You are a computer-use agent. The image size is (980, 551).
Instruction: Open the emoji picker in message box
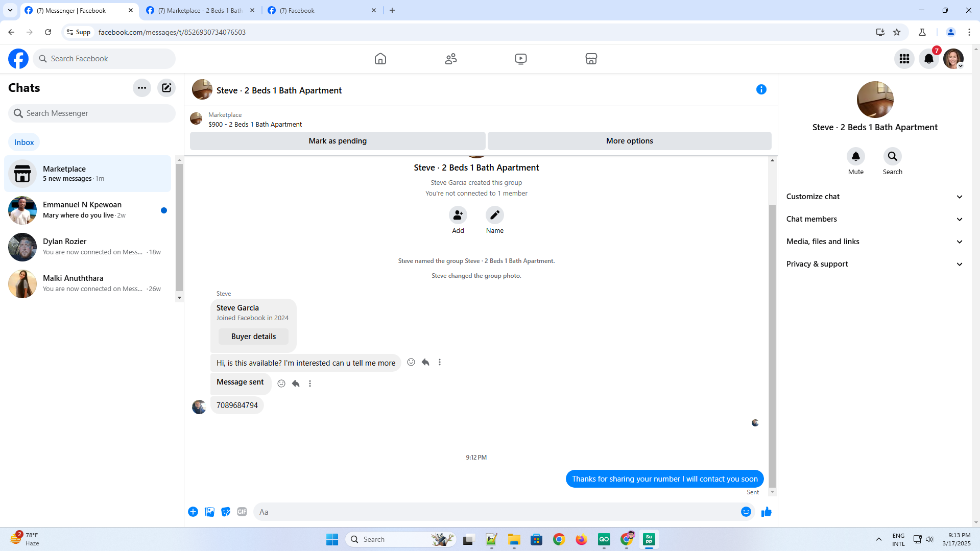coord(746,512)
